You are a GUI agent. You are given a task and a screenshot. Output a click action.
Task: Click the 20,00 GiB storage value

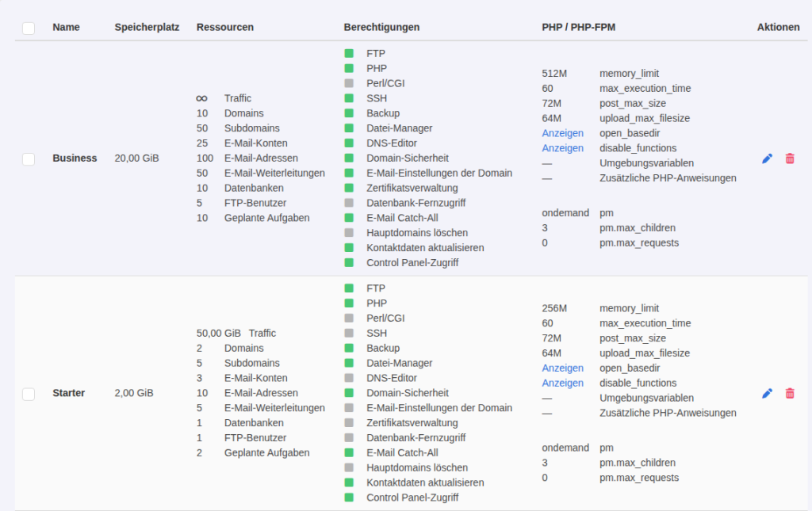coord(136,158)
